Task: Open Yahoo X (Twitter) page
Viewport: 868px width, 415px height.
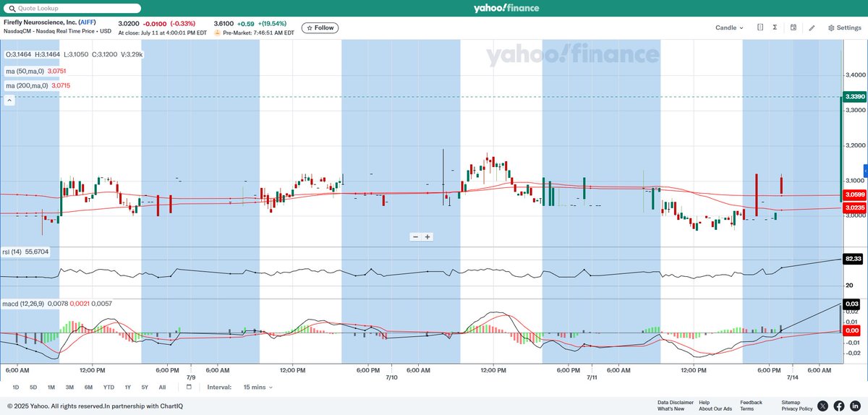Action: [822, 406]
